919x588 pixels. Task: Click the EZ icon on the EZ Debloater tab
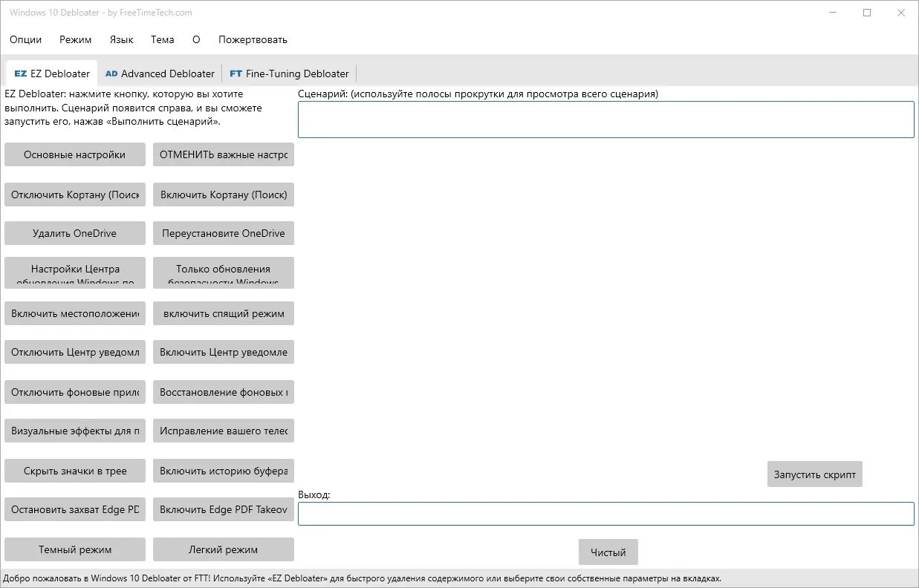click(x=16, y=73)
